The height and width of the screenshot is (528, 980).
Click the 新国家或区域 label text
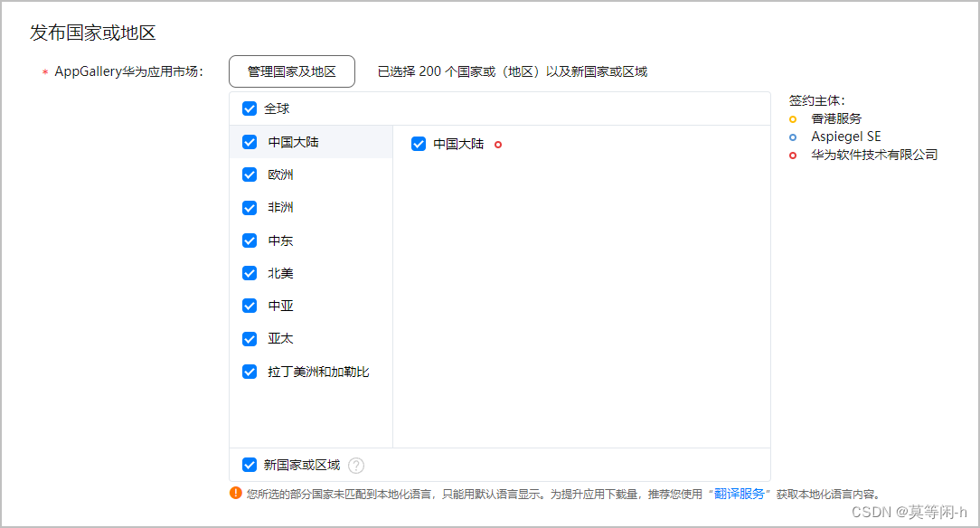pyautogui.click(x=302, y=465)
